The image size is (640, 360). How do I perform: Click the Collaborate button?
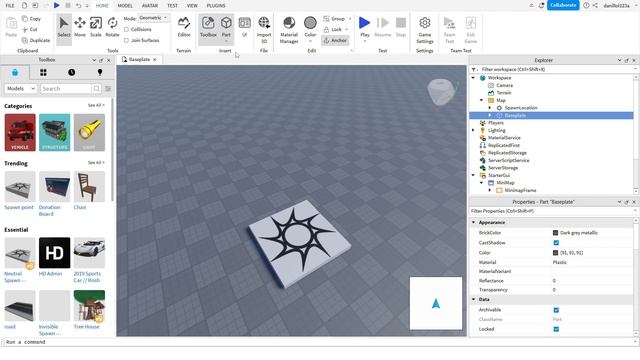tap(563, 5)
